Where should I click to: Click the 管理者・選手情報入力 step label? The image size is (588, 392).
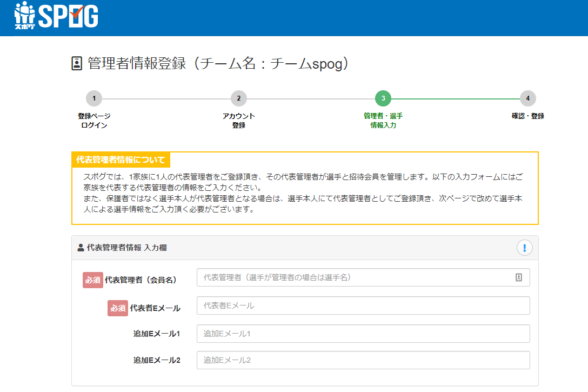384,120
